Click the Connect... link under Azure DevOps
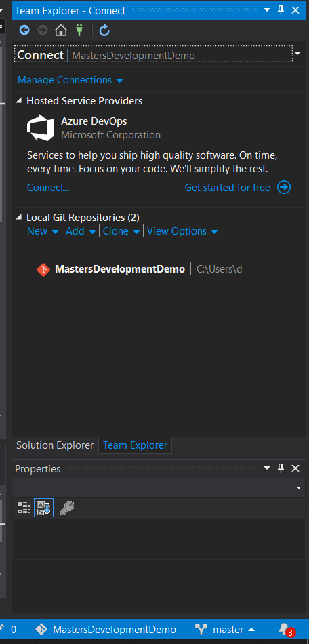Screen dimensions: 309x644 tap(48, 188)
